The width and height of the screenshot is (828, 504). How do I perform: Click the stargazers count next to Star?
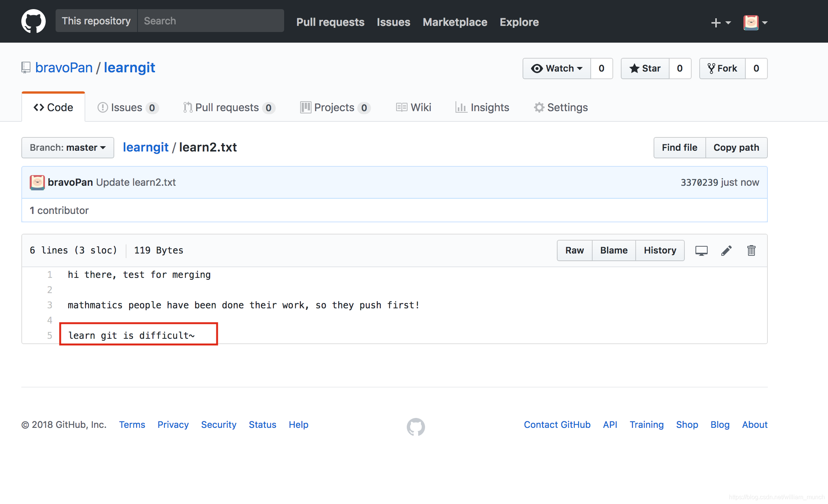[680, 69]
